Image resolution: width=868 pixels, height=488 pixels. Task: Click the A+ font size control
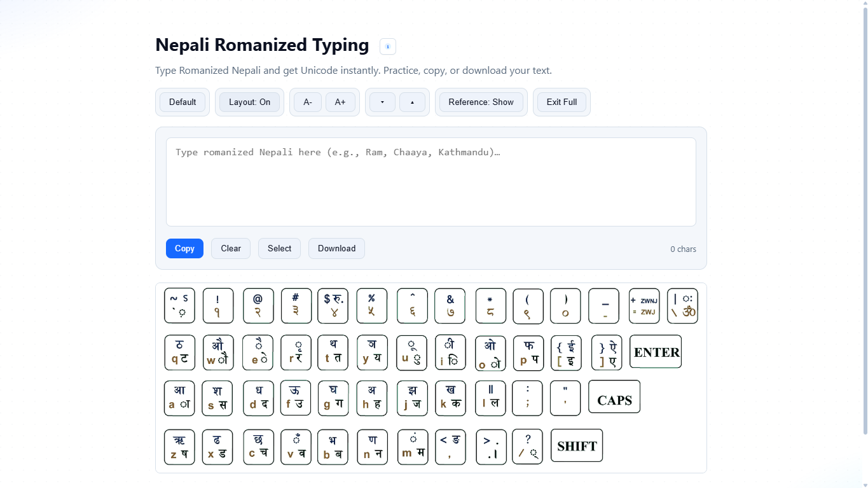click(341, 102)
